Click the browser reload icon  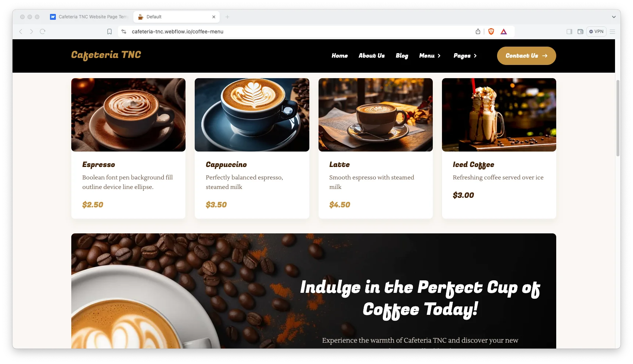point(43,32)
